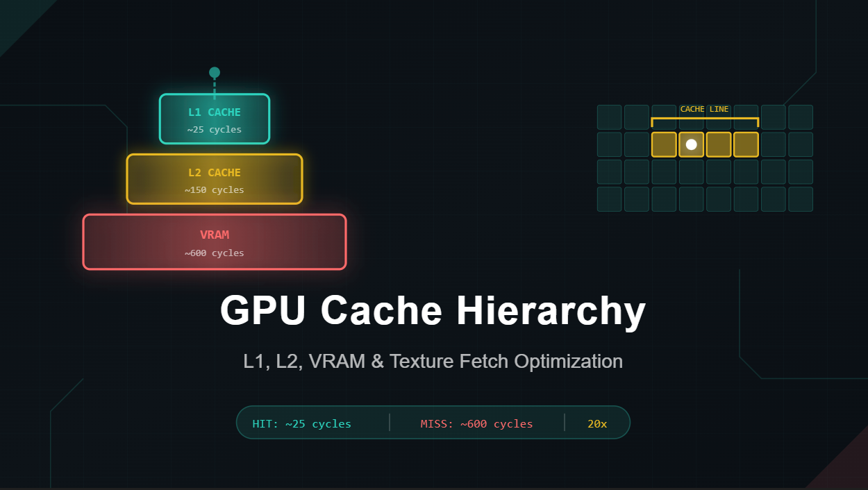Click the MISS: ~600 cycles segment
This screenshot has height=490, width=868.
point(476,423)
